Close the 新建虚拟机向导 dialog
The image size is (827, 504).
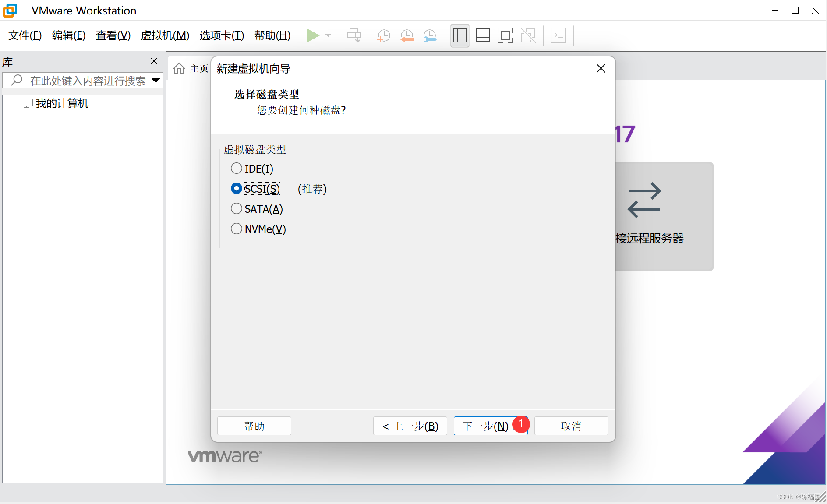coord(601,68)
